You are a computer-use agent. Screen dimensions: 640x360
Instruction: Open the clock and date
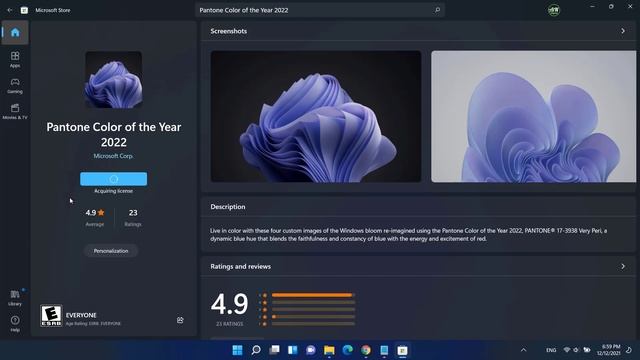[609, 350]
